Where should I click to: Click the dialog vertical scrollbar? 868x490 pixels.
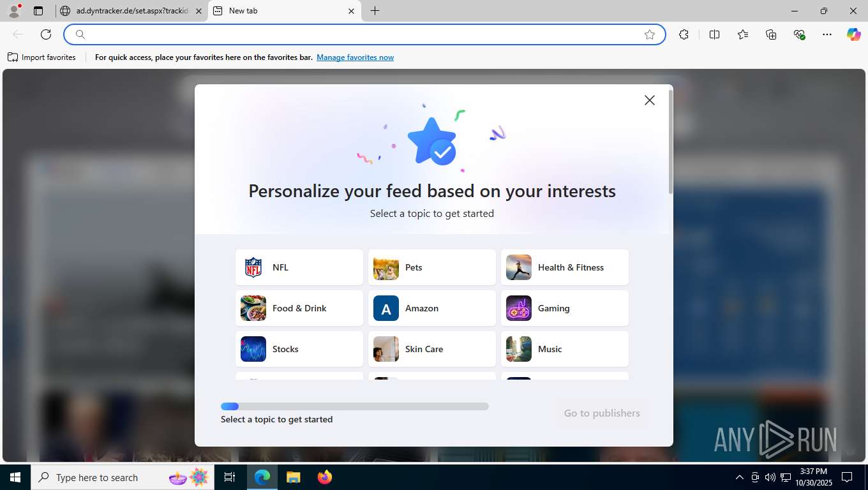pos(670,142)
